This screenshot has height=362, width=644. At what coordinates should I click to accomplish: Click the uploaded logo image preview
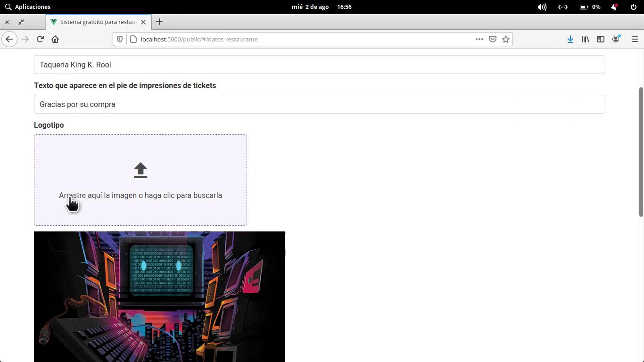tap(159, 296)
